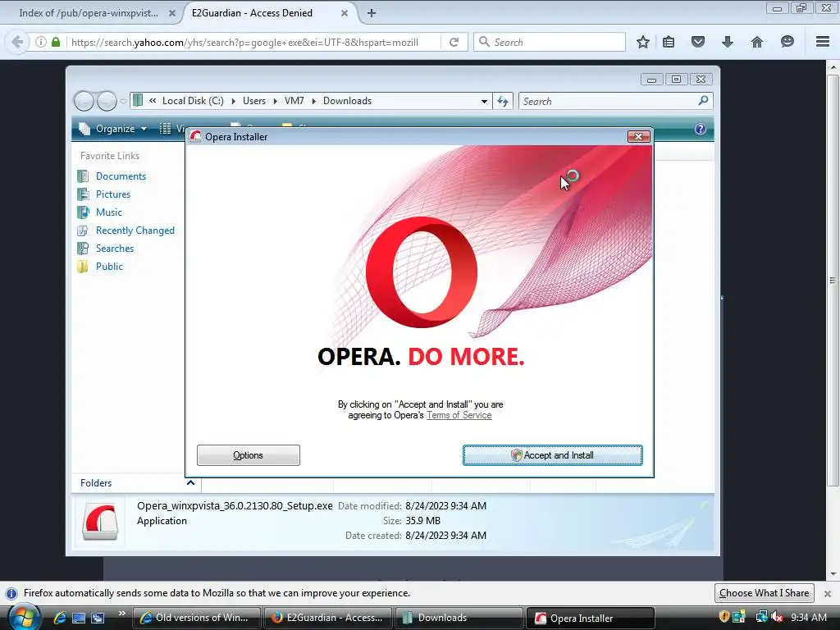
Task: Bookmark this page with the star icon
Action: (x=643, y=42)
